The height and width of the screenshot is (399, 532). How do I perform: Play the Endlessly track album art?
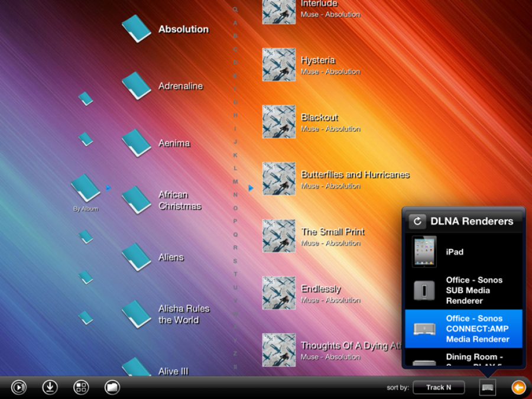pos(279,293)
